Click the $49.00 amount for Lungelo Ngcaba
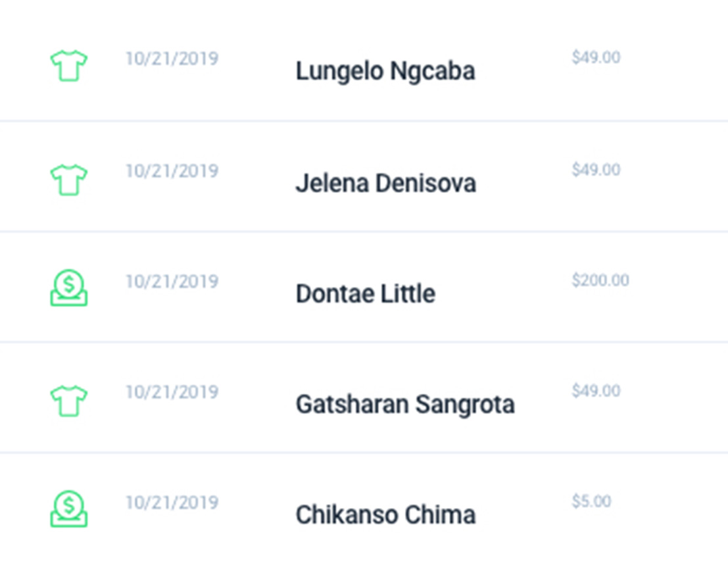 click(x=596, y=58)
